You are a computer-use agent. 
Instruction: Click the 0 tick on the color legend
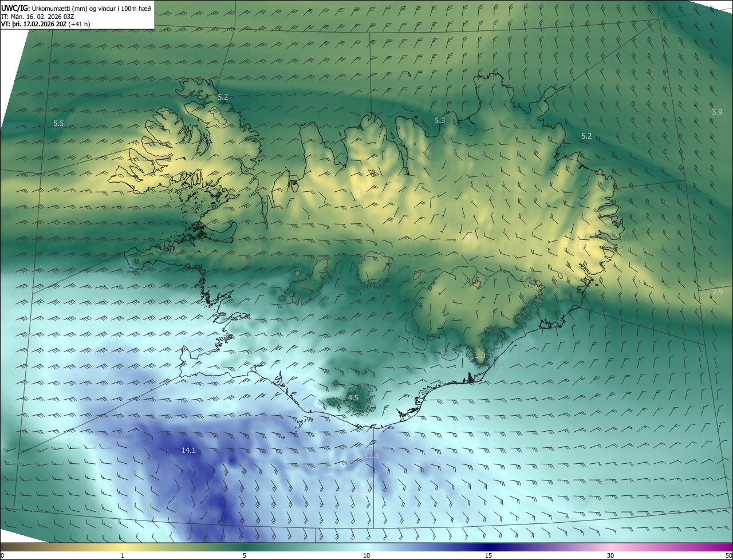[2, 555]
